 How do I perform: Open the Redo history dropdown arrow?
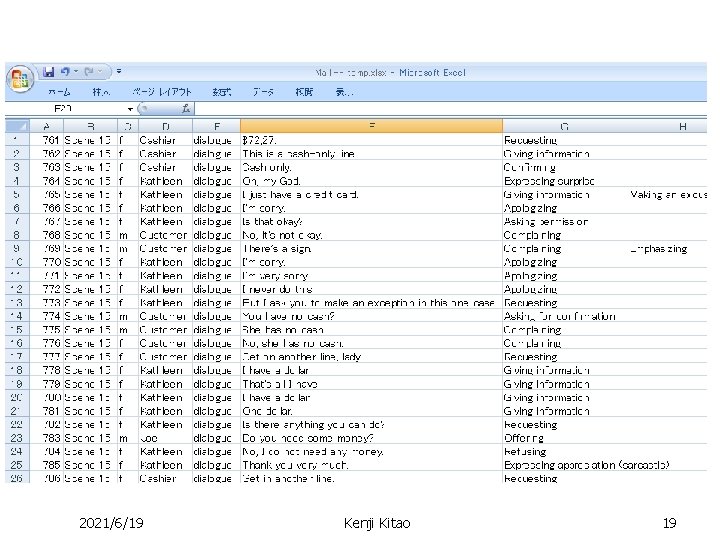tap(100, 72)
